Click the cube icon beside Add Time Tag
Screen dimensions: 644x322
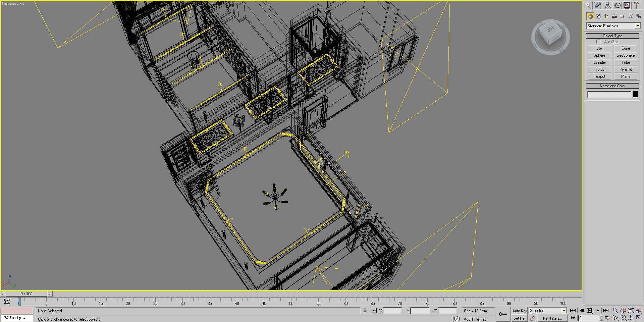click(x=457, y=319)
